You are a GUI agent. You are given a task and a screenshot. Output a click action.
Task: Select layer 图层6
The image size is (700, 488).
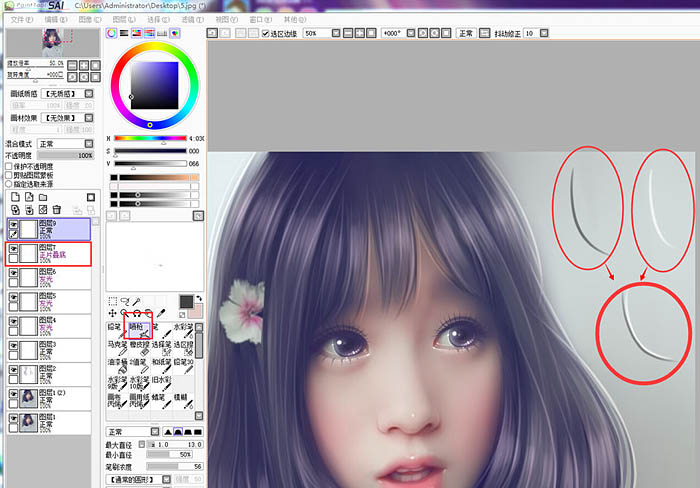pos(48,278)
